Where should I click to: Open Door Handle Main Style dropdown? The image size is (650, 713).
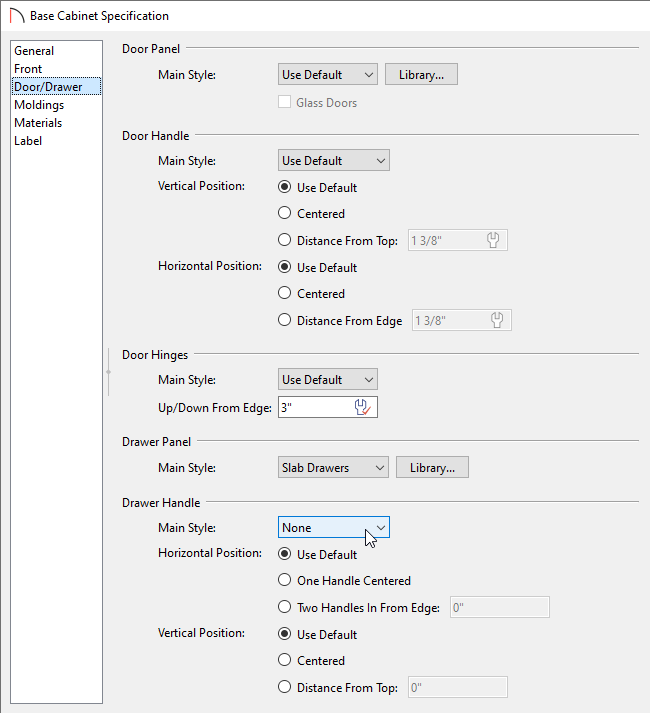click(x=333, y=161)
